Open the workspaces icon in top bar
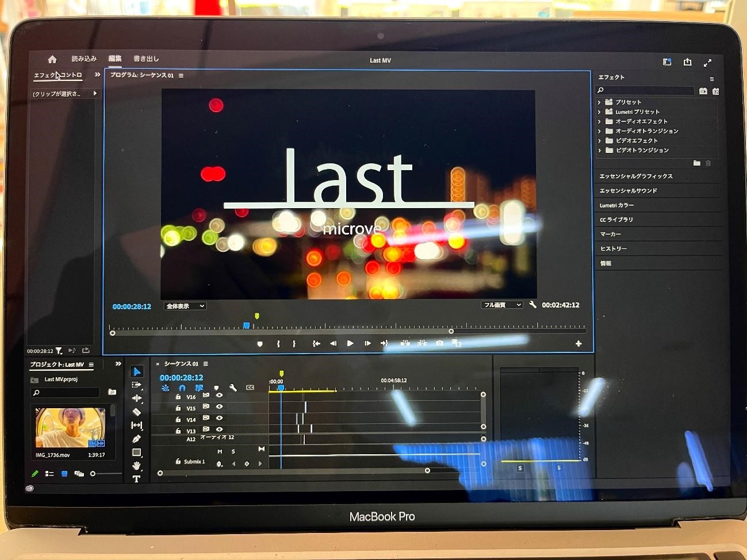This screenshot has height=560, width=747. click(667, 62)
